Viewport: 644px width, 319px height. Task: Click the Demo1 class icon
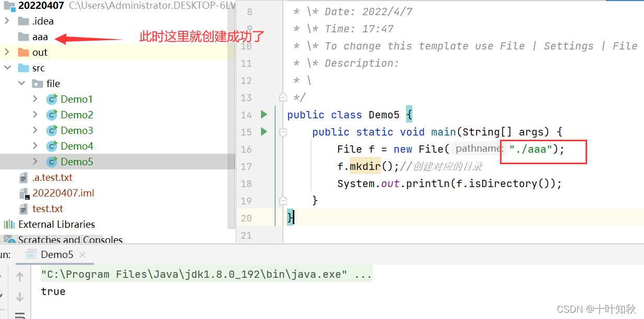click(52, 99)
